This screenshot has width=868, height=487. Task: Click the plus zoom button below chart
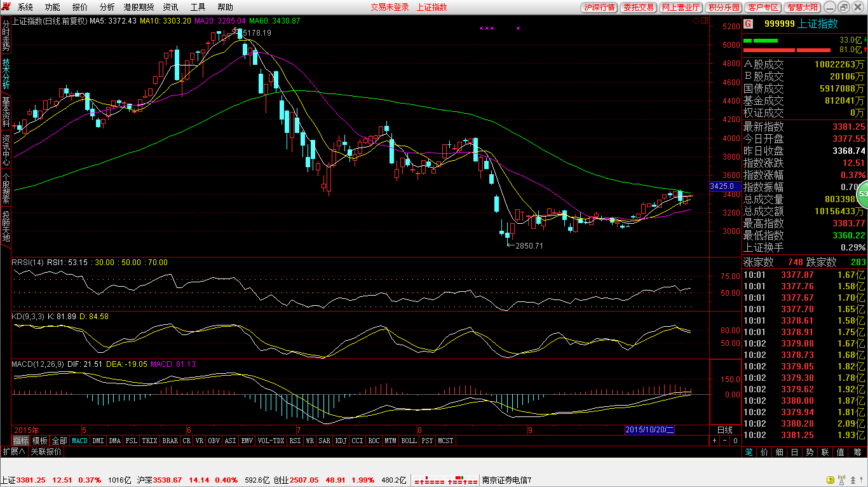(x=714, y=441)
